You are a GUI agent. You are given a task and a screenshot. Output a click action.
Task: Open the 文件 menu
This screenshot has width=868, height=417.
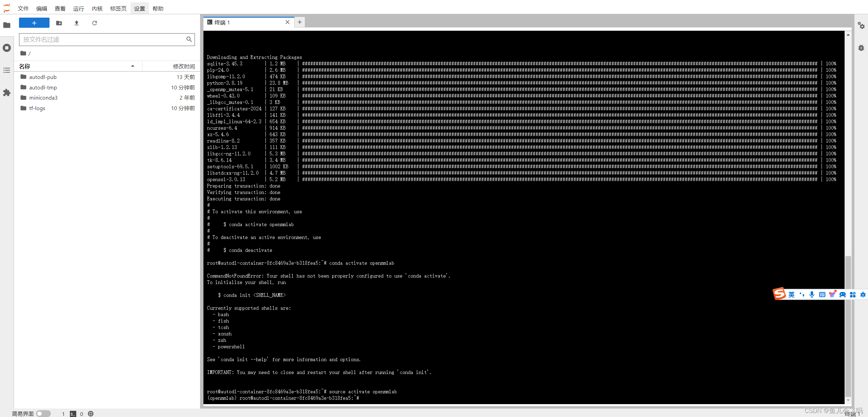[23, 8]
